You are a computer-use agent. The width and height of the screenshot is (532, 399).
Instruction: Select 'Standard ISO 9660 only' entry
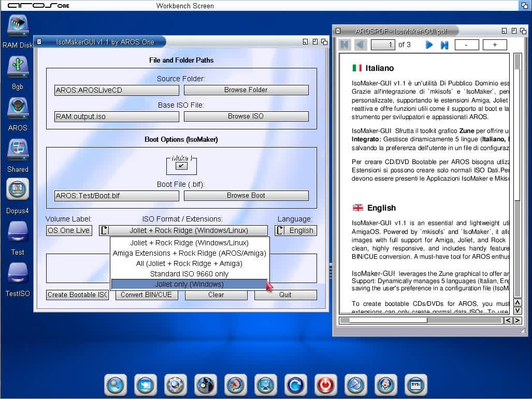189,274
